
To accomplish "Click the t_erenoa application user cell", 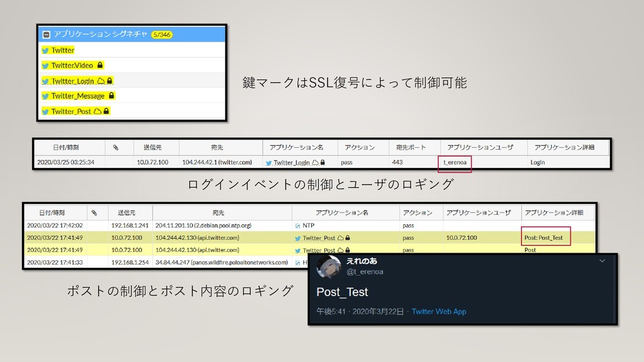I will pos(455,162).
